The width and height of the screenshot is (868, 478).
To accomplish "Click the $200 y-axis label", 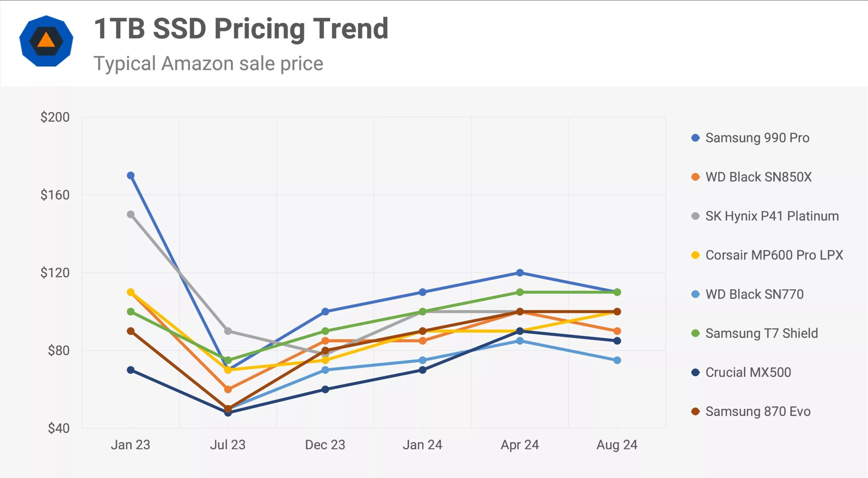I will [55, 117].
